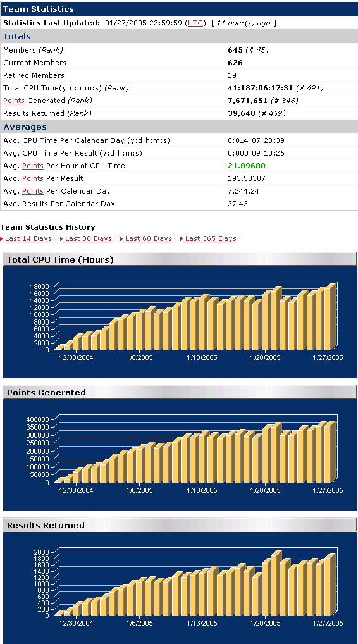
Task: Open the Last 60 Days history link
Action: (x=148, y=238)
